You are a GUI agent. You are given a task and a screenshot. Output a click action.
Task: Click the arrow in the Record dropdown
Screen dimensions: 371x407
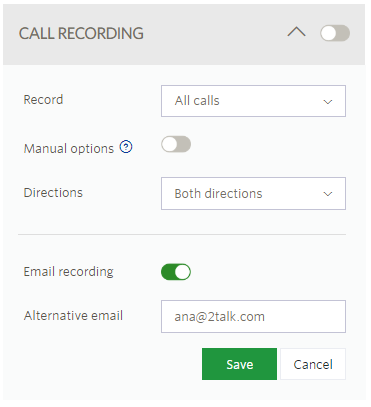click(x=328, y=102)
